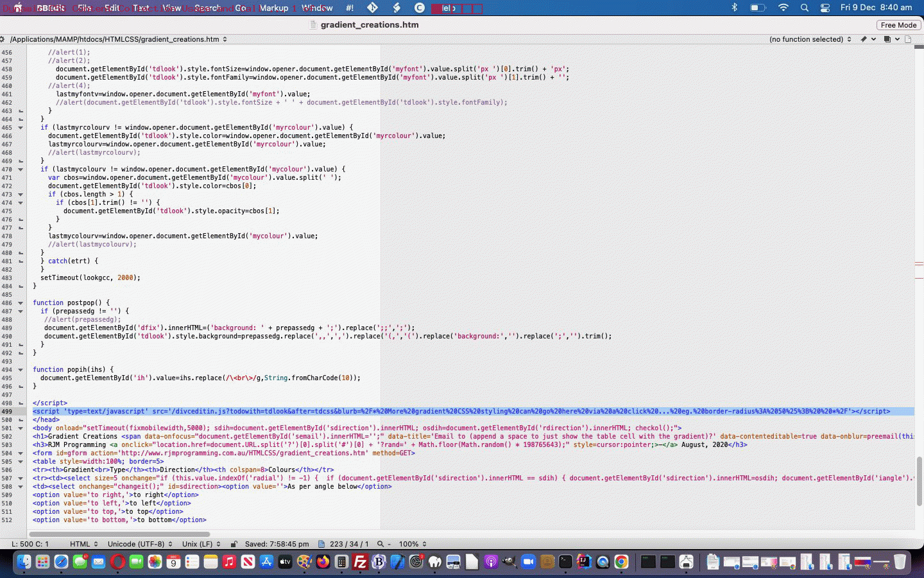Open Terminal from the Dock
924x578 pixels.
[x=565, y=562]
